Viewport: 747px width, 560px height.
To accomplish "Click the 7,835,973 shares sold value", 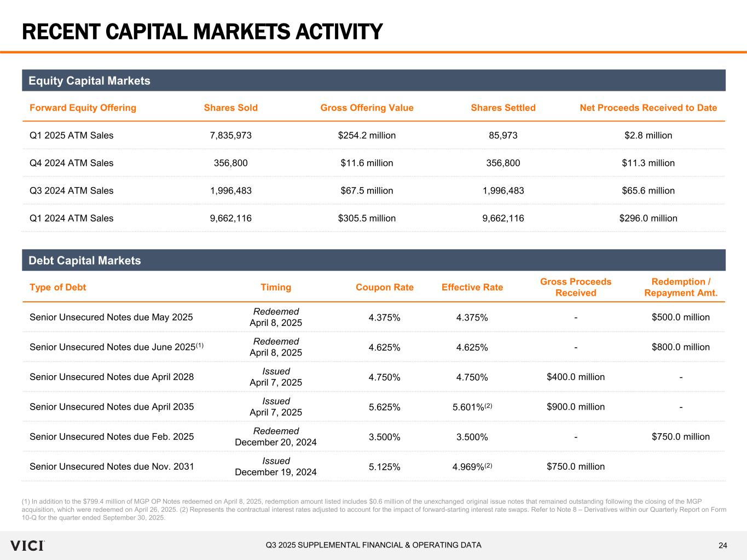I will (231, 136).
